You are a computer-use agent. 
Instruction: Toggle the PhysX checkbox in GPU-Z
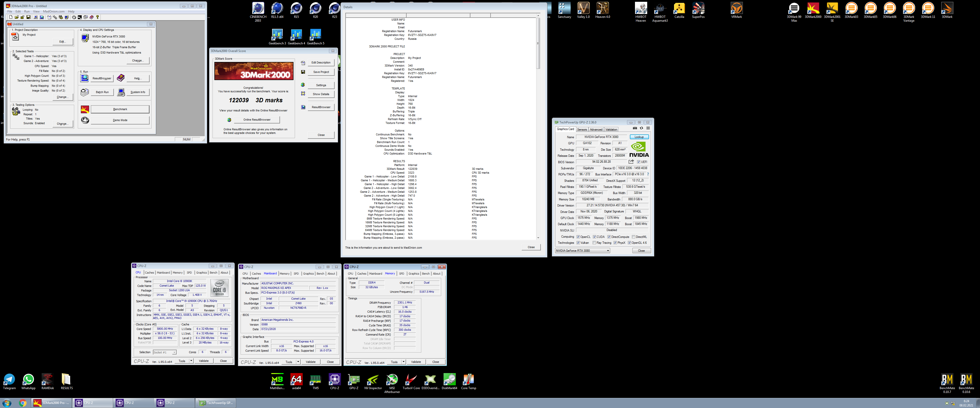click(x=615, y=243)
